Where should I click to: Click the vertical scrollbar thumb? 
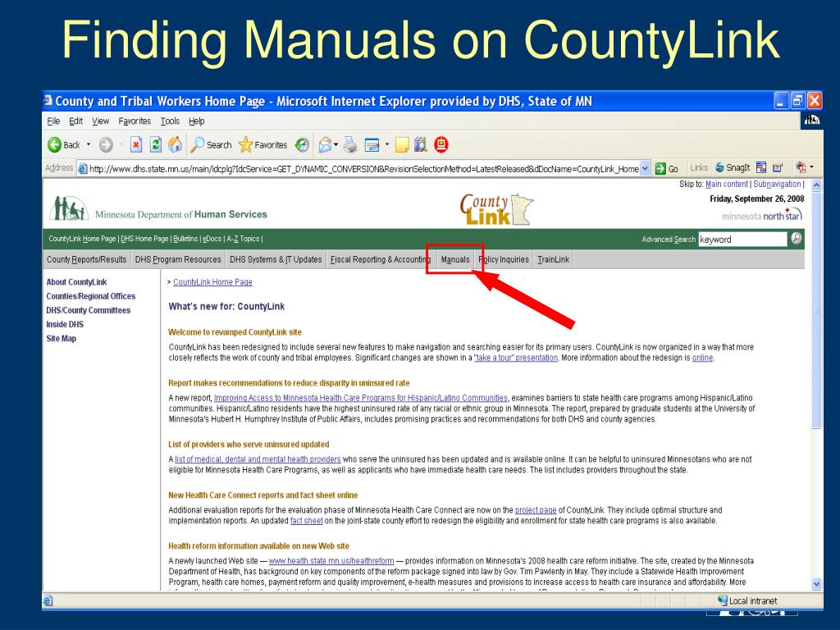(x=816, y=310)
